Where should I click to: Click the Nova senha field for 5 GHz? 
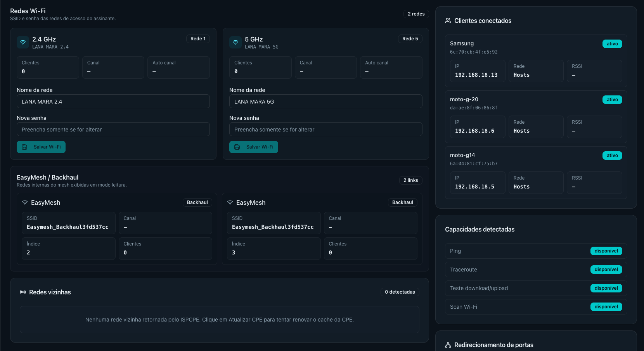pyautogui.click(x=326, y=129)
